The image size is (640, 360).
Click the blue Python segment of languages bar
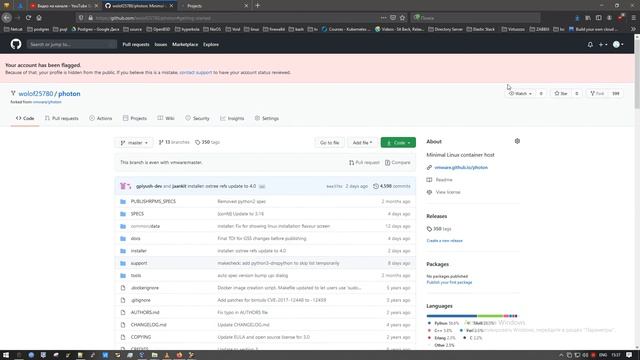[x=451, y=316]
